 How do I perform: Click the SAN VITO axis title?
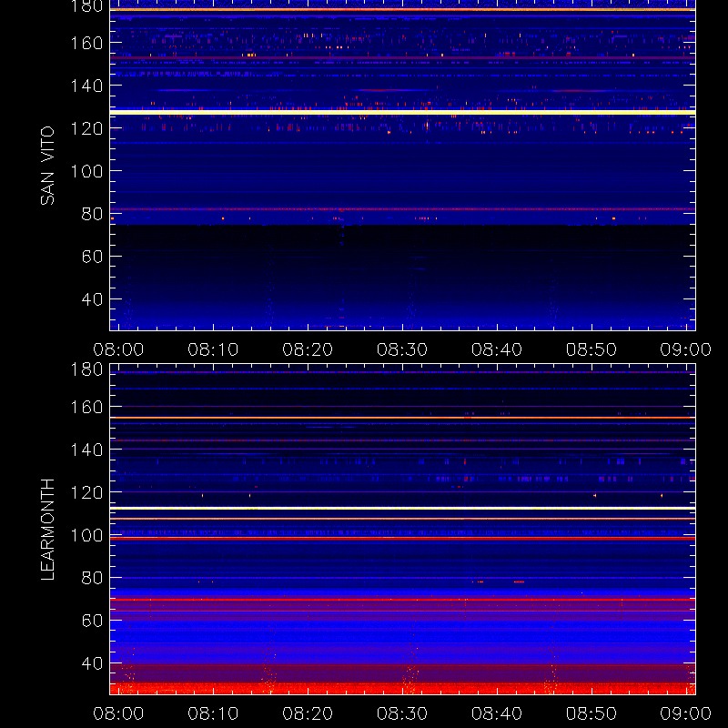point(47,166)
